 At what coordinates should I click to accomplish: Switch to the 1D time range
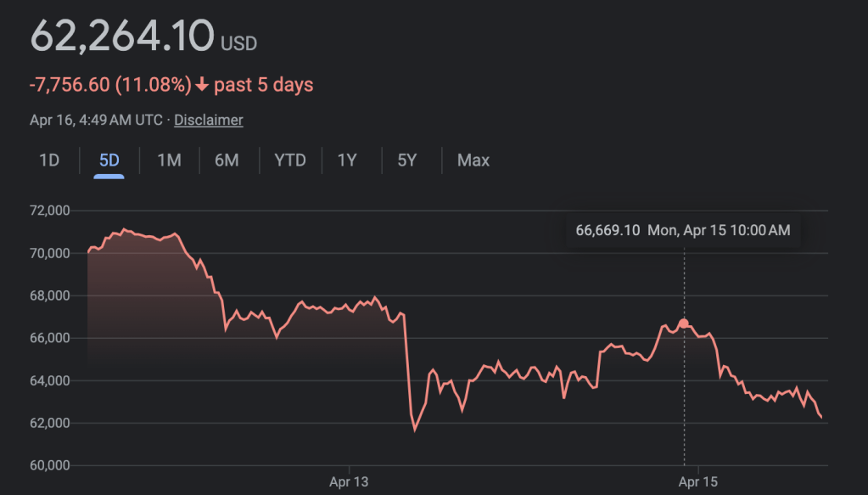pyautogui.click(x=49, y=160)
